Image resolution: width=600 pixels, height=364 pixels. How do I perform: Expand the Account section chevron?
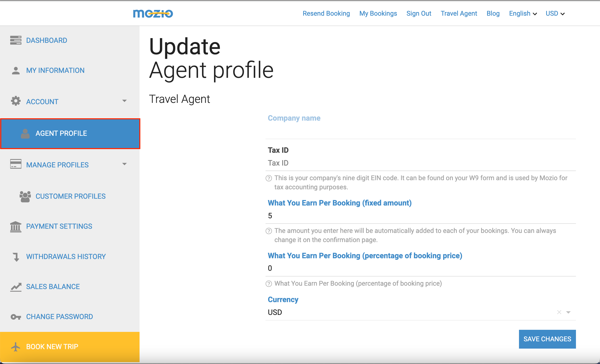tap(125, 101)
